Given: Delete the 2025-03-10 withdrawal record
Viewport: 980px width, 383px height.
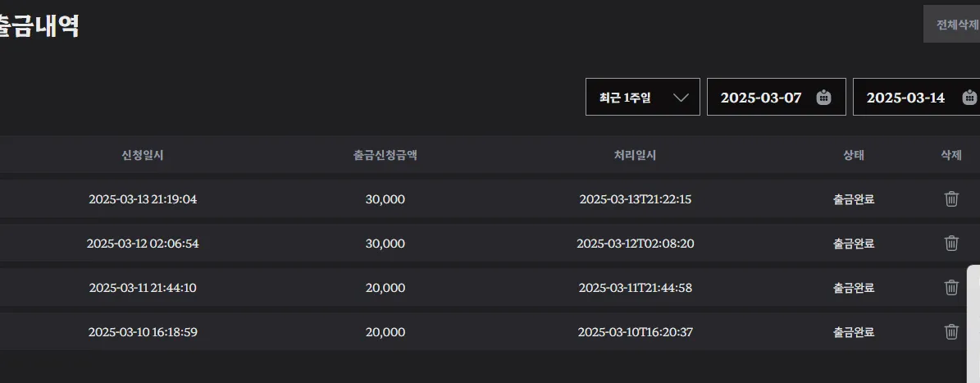Looking at the screenshot, I should 951,332.
